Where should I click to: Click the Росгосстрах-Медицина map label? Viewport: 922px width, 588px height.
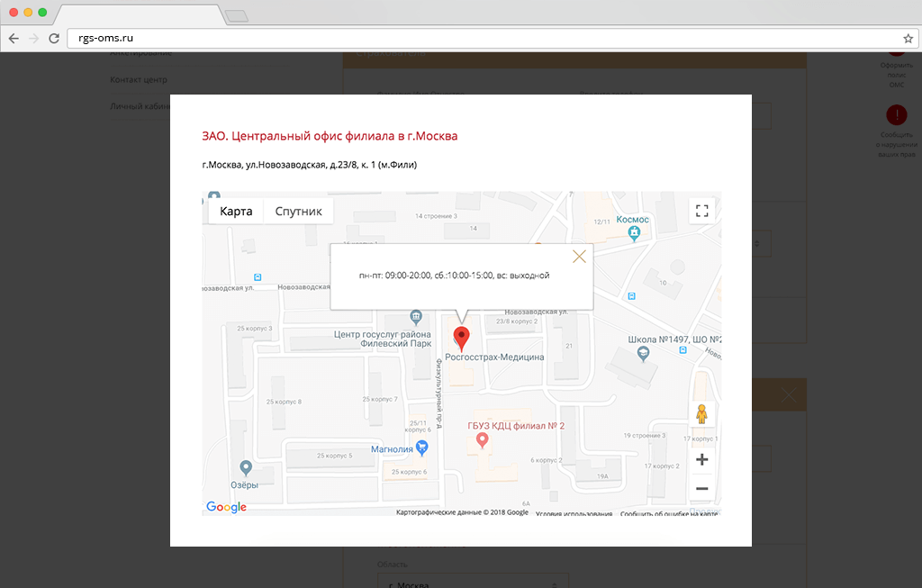point(494,357)
